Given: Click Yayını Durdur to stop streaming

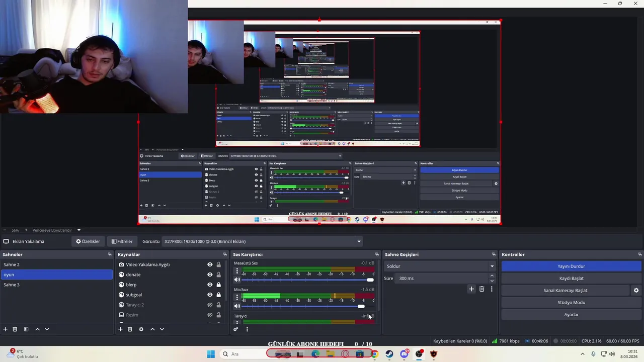Looking at the screenshot, I should click(x=571, y=266).
